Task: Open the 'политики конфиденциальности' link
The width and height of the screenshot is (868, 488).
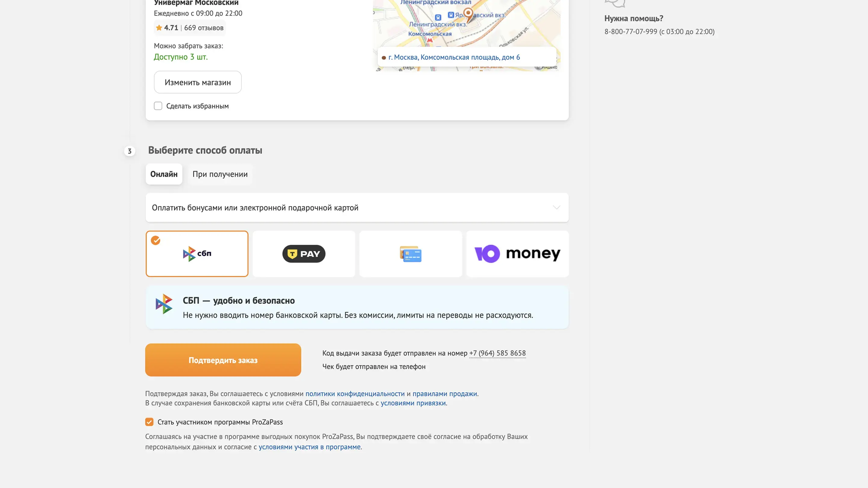Action: tap(355, 394)
